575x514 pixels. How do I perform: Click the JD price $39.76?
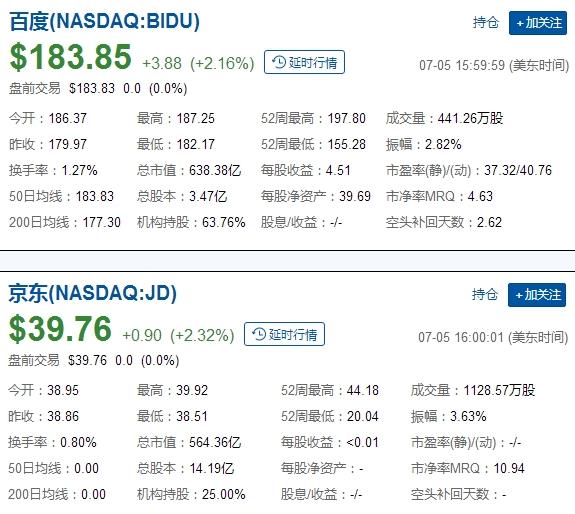point(60,329)
